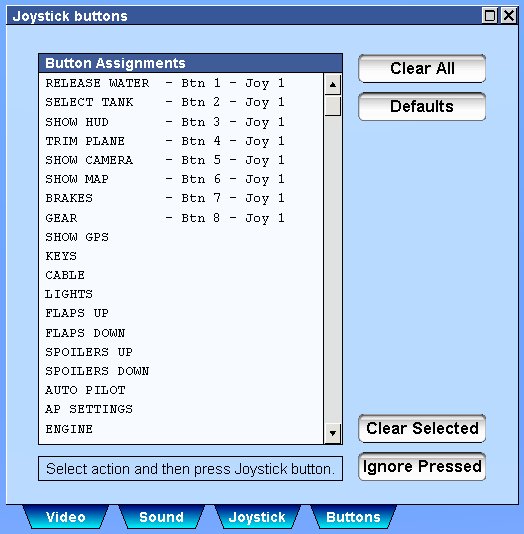
Task: Click the scroll up arrow in list
Action: tap(333, 84)
